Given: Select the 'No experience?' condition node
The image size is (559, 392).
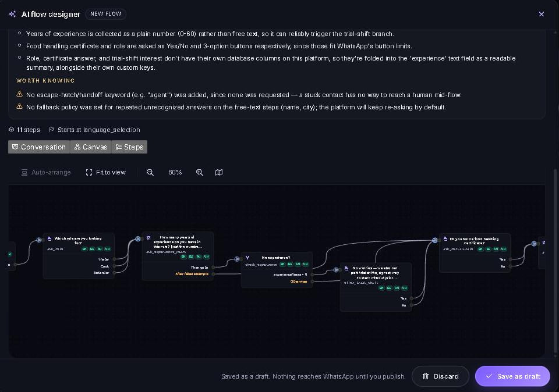Looking at the screenshot, I should click(277, 269).
